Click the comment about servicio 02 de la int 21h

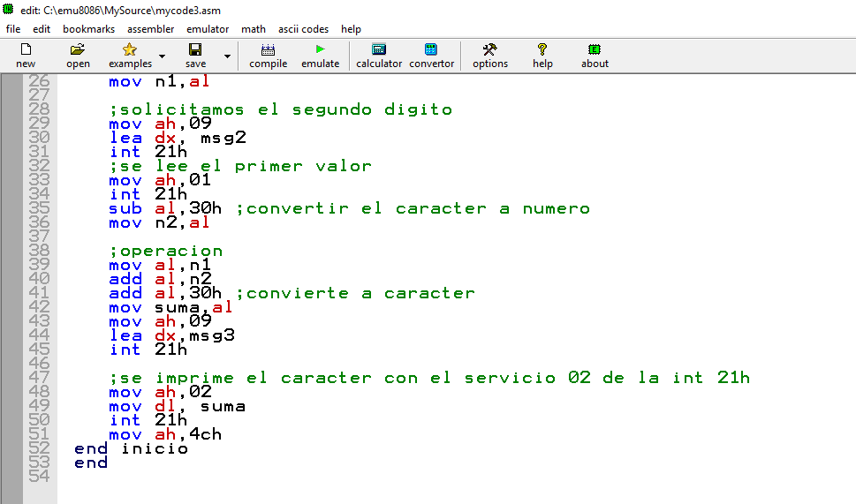coord(429,378)
